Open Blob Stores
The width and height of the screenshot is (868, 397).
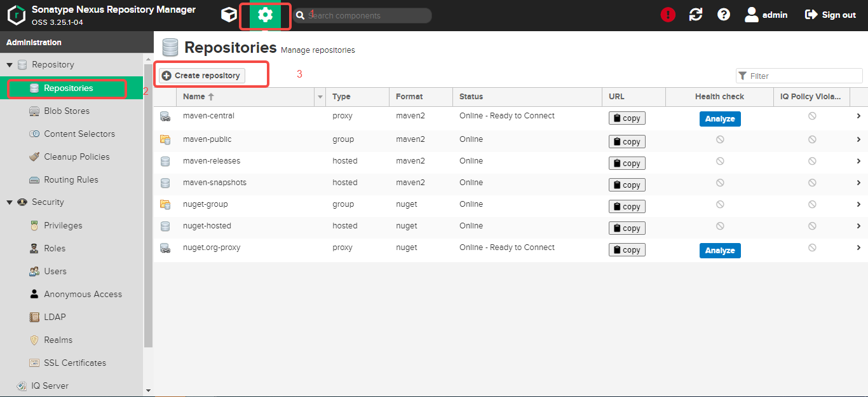[x=67, y=111]
